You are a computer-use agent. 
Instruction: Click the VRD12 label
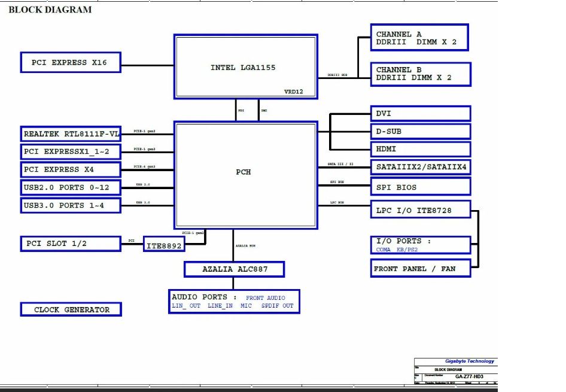coord(293,92)
